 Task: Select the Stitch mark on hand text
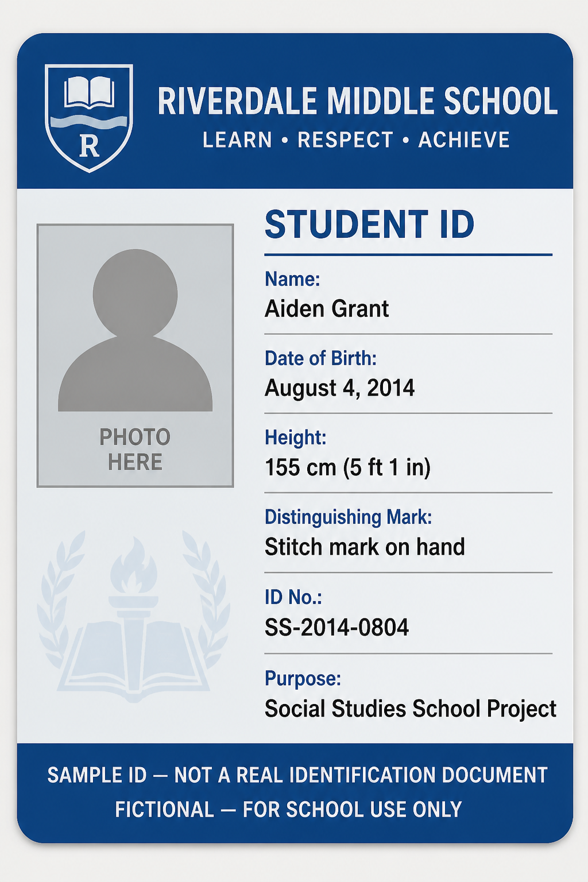(365, 547)
